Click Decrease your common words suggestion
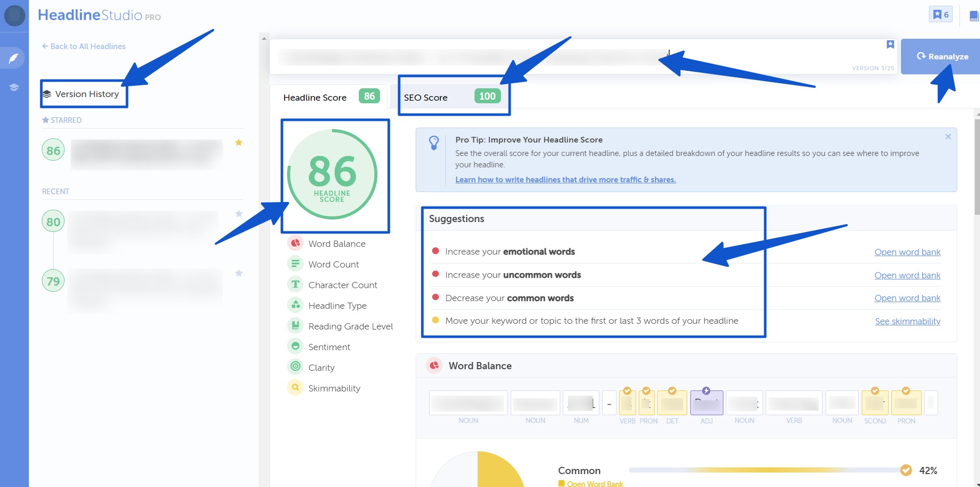980x487 pixels. tap(510, 298)
